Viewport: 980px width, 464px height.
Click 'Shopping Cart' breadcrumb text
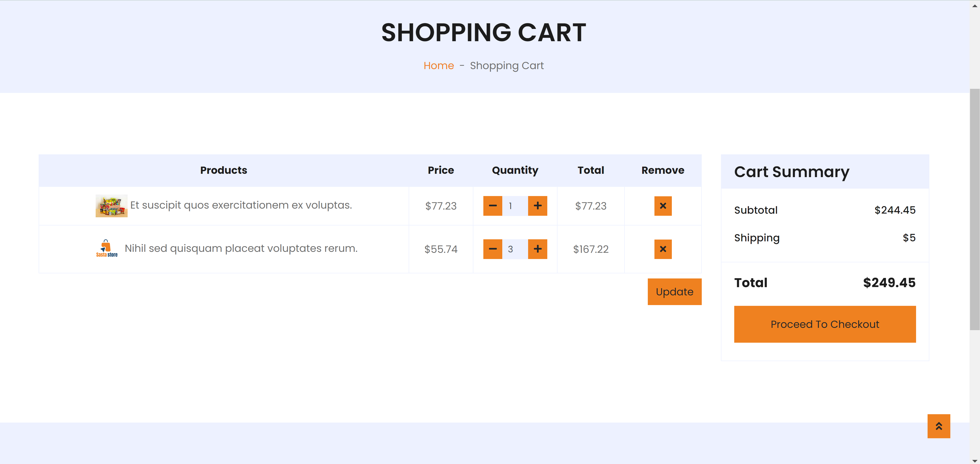click(x=507, y=66)
